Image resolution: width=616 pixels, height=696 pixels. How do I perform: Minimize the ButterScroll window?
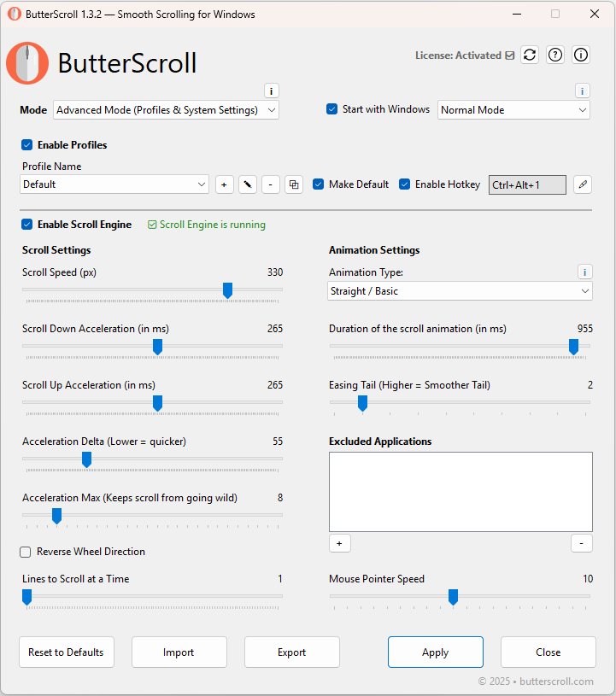[517, 15]
